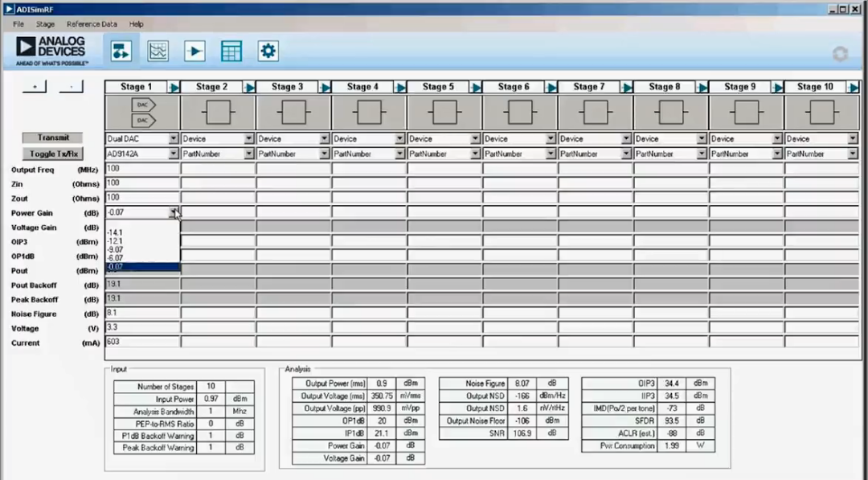Open the settings gear toolbar icon

click(x=268, y=51)
